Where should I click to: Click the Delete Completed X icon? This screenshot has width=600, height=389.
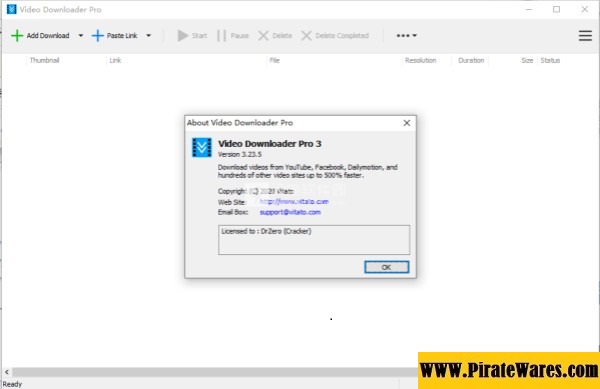pos(306,36)
